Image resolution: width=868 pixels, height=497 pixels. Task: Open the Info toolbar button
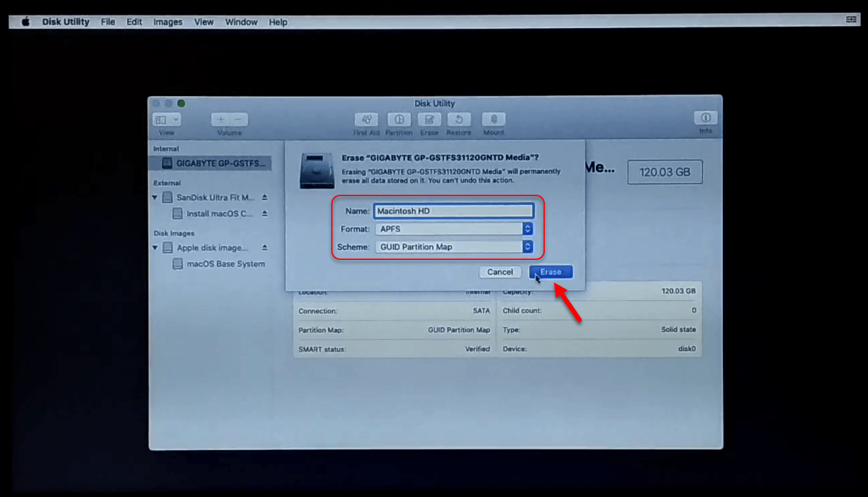[x=705, y=118]
